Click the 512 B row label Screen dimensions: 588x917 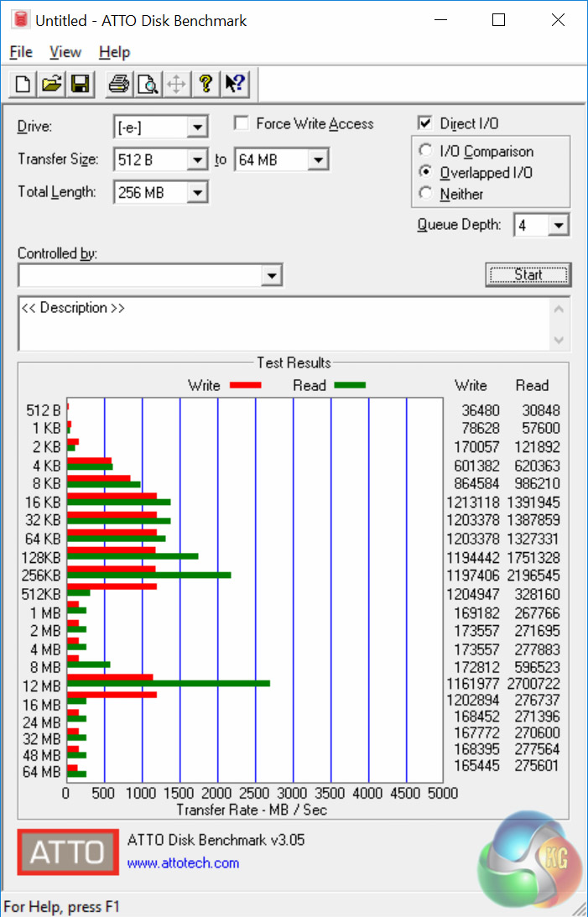coord(44,410)
